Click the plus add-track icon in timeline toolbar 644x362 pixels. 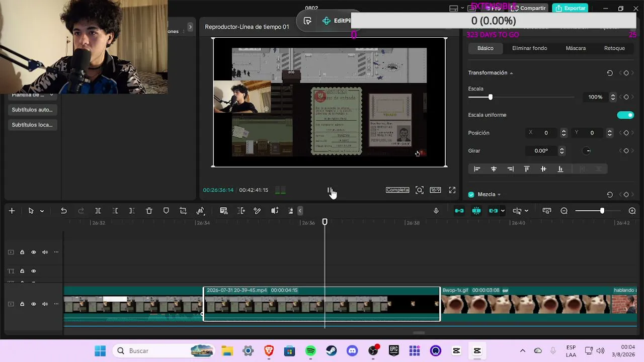(12, 211)
